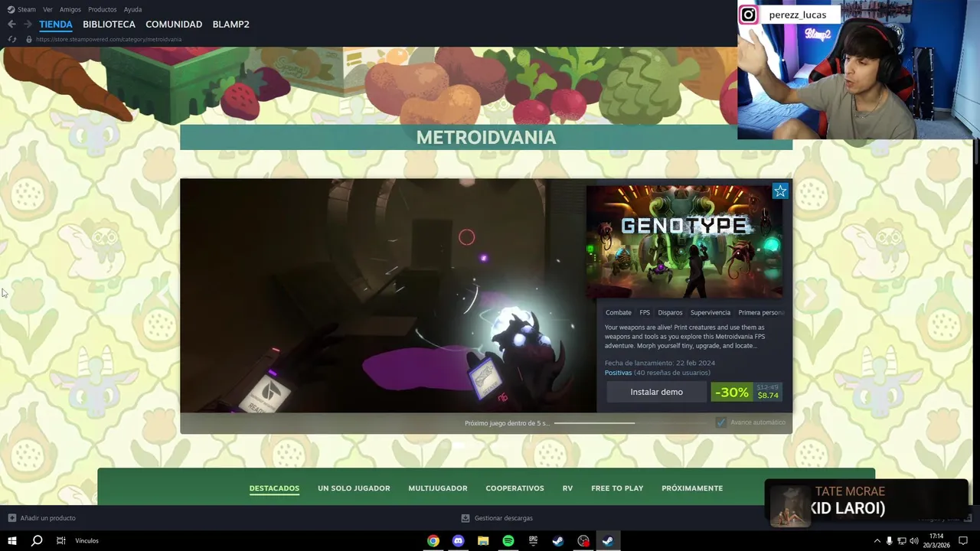Screen dimensions: 980x551
Task: Open File Explorer from the taskbar
Action: [x=483, y=541]
